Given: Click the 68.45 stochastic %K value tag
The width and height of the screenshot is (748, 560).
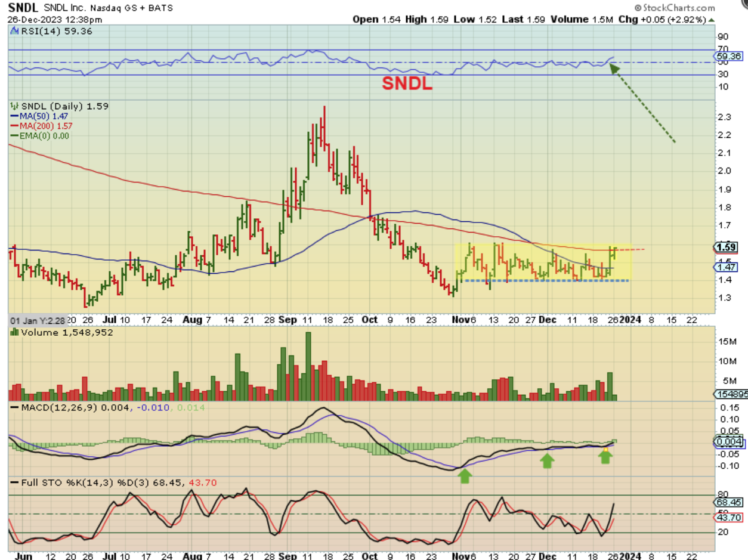Looking at the screenshot, I should point(728,502).
